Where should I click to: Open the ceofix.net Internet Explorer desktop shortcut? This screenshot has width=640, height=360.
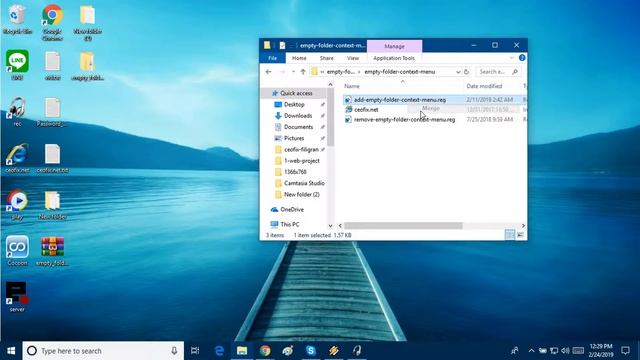click(x=17, y=158)
